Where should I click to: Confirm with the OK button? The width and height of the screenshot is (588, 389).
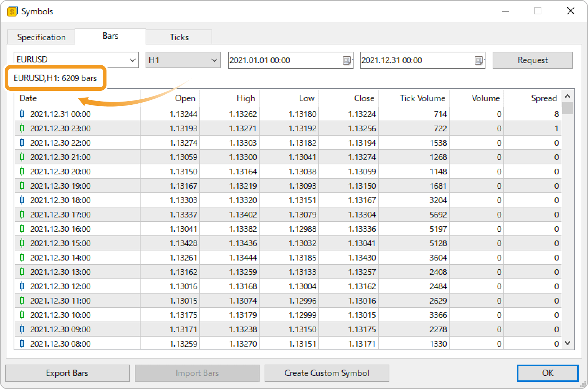[547, 373]
